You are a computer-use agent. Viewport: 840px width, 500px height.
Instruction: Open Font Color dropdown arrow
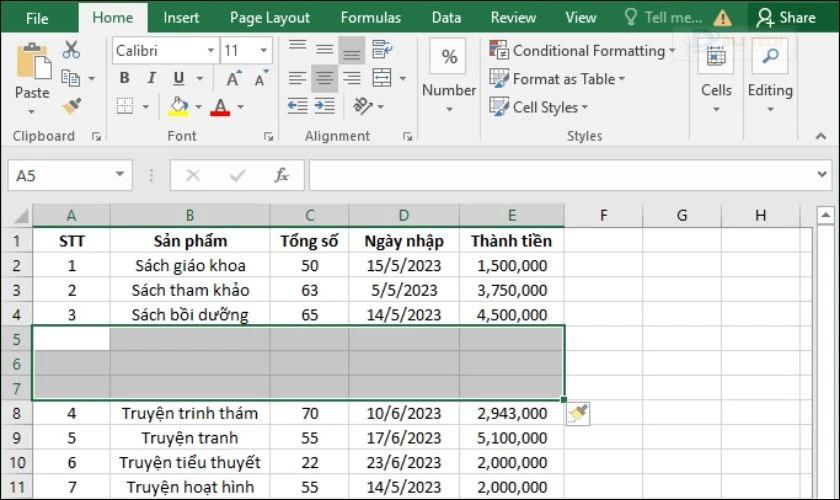(241, 107)
